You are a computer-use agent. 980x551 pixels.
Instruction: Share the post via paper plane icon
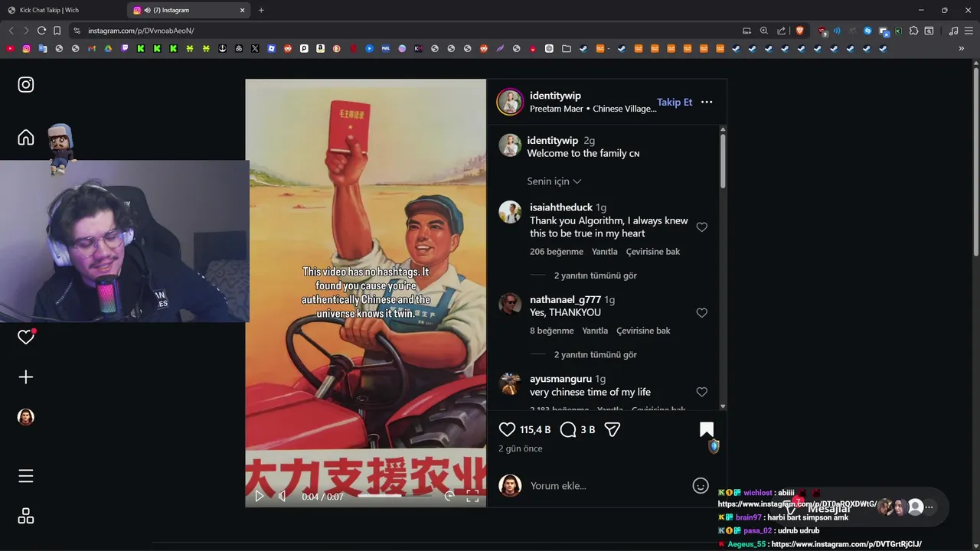[612, 429]
